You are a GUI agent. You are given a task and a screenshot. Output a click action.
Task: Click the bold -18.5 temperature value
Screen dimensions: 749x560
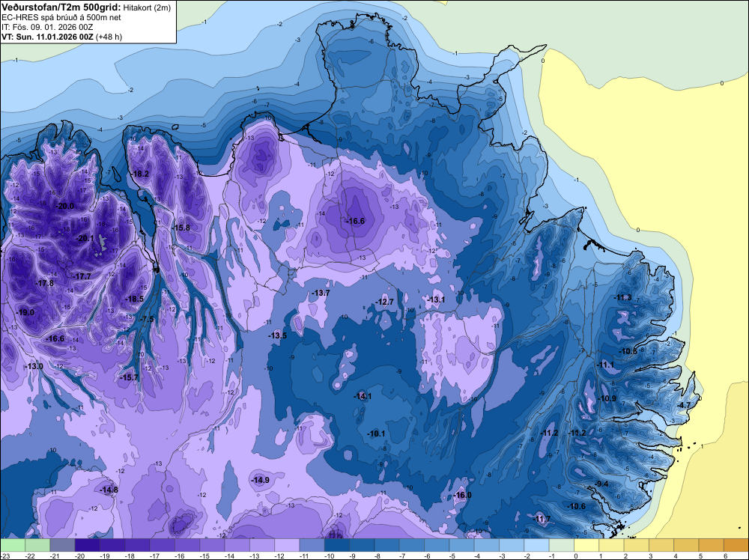pyautogui.click(x=135, y=299)
